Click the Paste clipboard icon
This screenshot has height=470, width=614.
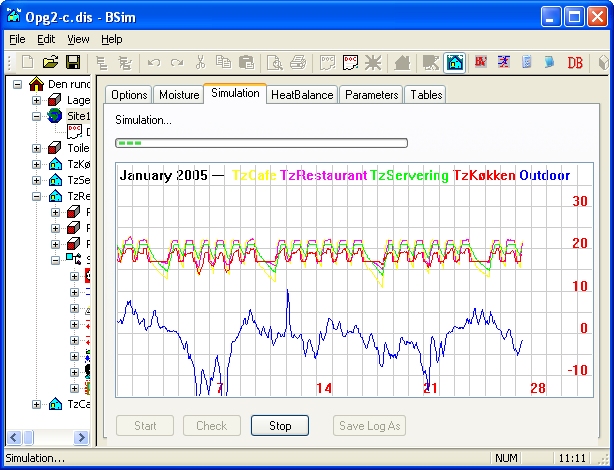pyautogui.click(x=246, y=62)
